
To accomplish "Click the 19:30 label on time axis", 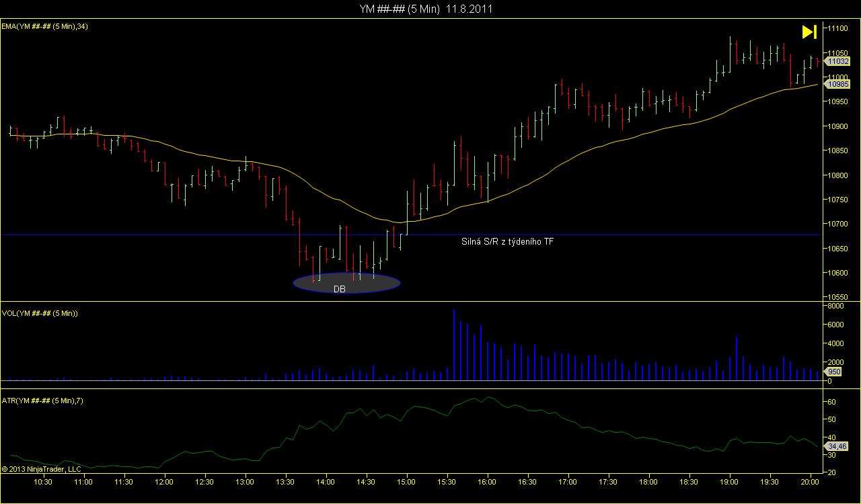I will 770,482.
